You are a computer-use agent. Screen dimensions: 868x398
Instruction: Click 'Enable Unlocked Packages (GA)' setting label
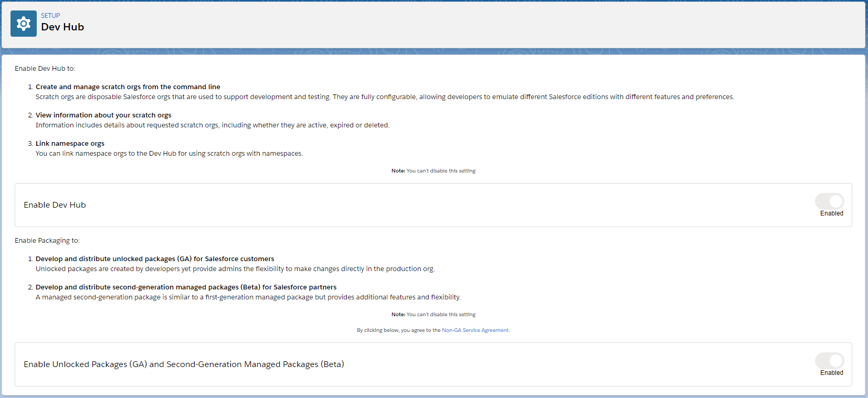(x=184, y=364)
